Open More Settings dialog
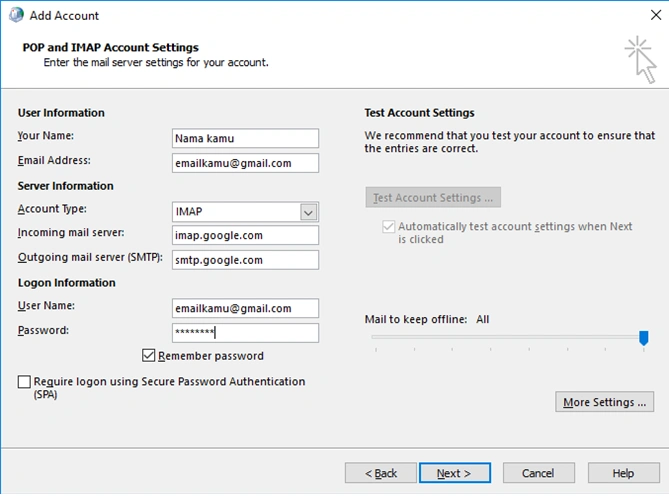Viewport: 669px width, 496px height. click(x=604, y=402)
